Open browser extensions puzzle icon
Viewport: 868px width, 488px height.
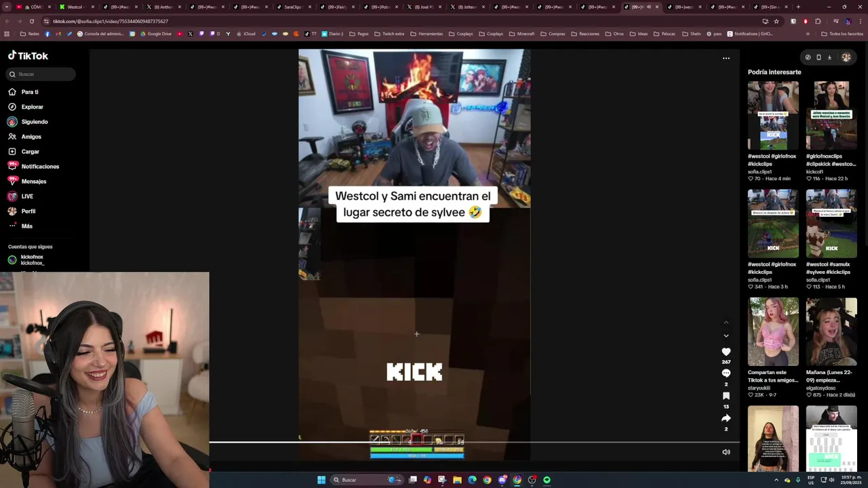(x=818, y=21)
